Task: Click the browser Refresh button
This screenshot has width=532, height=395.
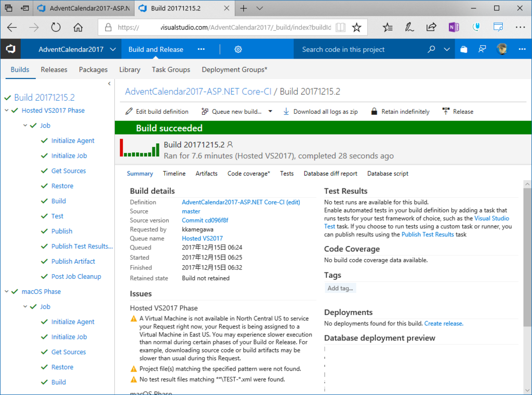Action: (x=56, y=27)
